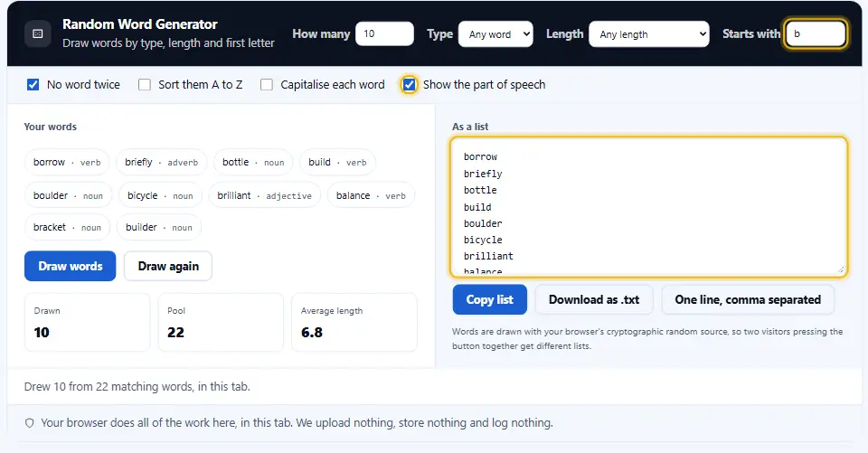
Task: Click Copy list button
Action: [489, 299]
